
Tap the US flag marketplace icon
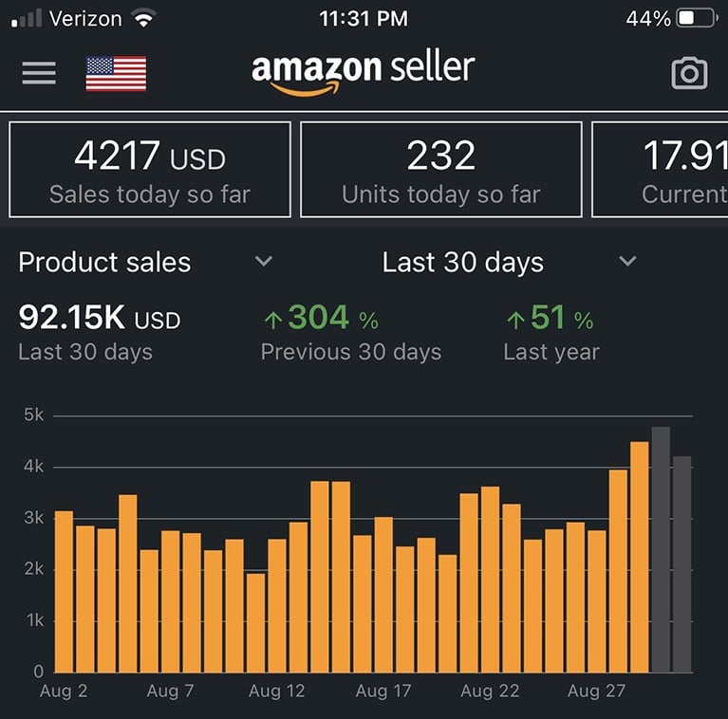[116, 74]
